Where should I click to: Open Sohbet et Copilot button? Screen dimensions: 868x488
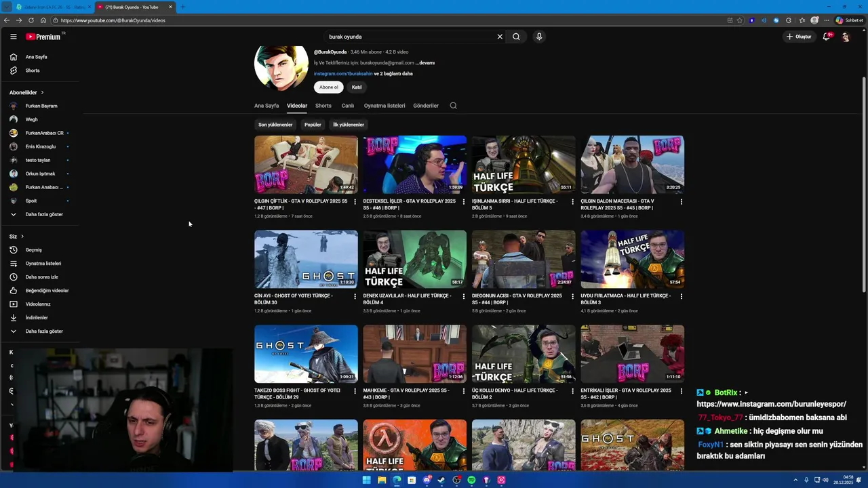(849, 20)
